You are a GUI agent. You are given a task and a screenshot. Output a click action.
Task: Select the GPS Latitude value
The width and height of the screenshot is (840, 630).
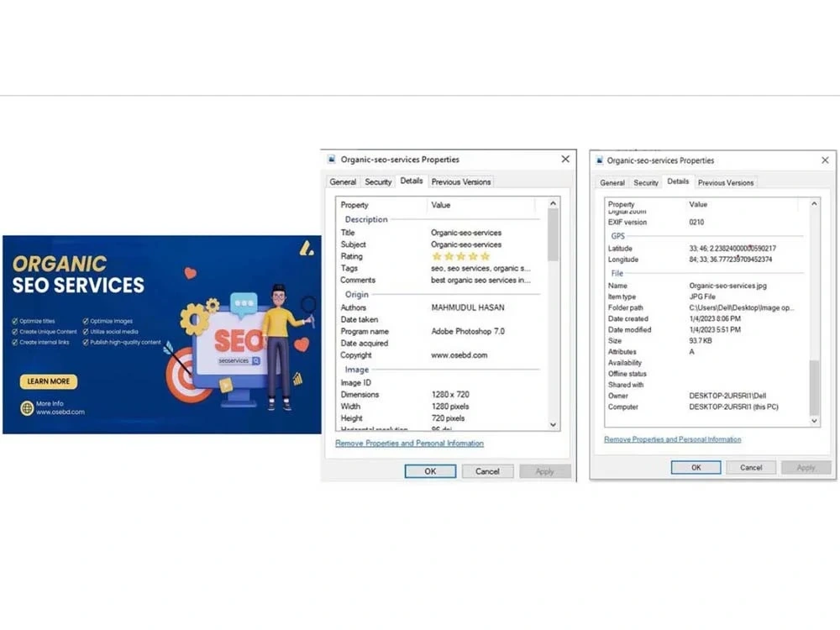732,248
